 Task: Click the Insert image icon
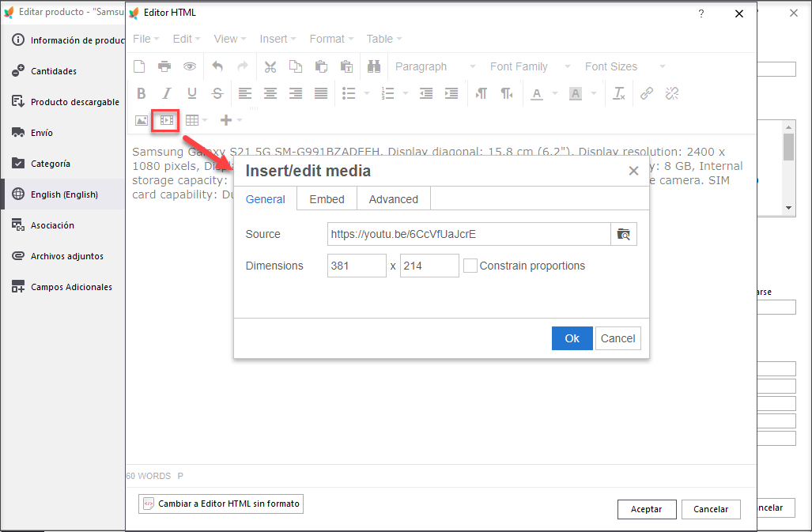(x=142, y=120)
